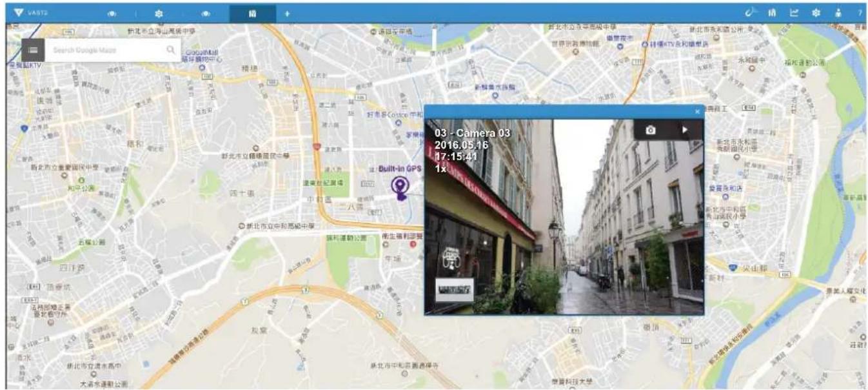Image resolution: width=868 pixels, height=390 pixels.
Task: Open the gear tab in the top tab strip
Action: click(x=159, y=14)
